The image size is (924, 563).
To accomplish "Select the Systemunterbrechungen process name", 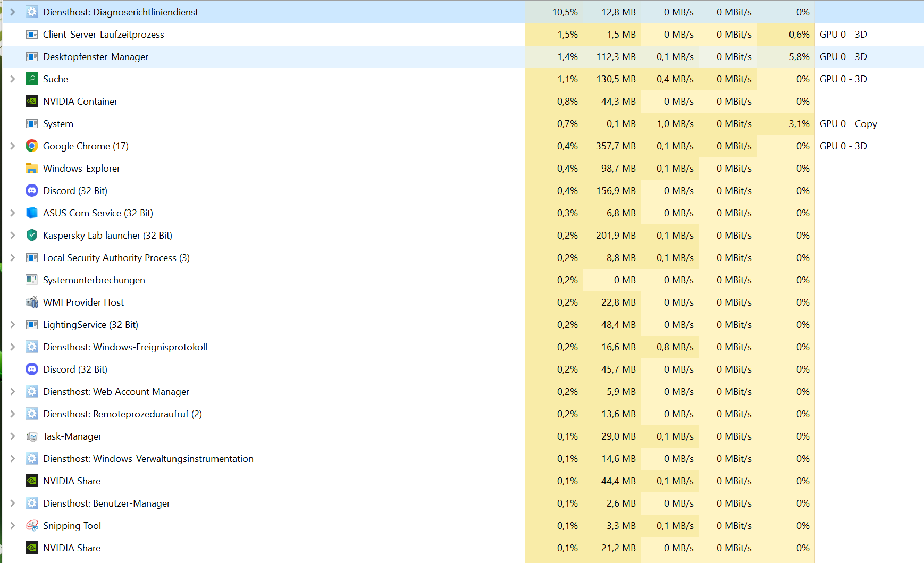I will (94, 280).
